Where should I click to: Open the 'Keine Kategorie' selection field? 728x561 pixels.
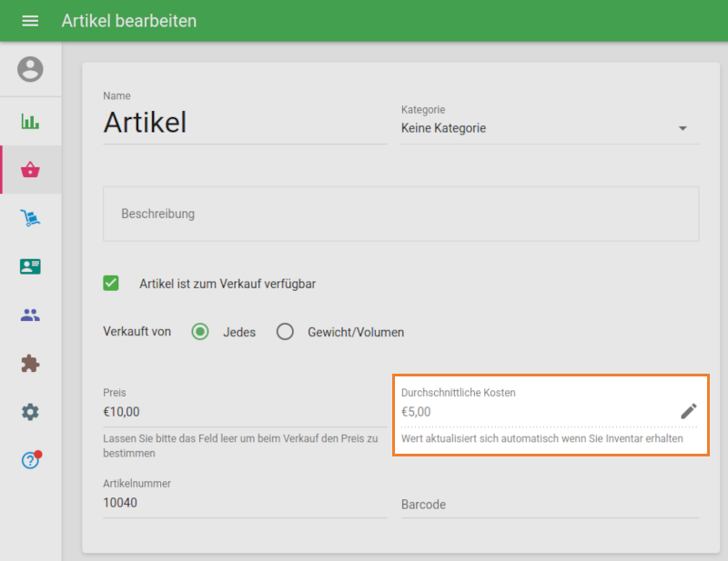(x=537, y=129)
